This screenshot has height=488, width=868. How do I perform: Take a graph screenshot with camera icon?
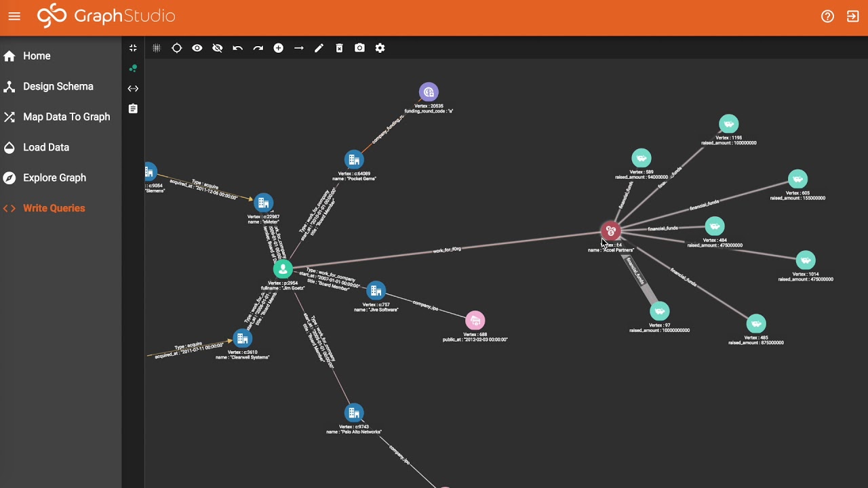tap(360, 48)
